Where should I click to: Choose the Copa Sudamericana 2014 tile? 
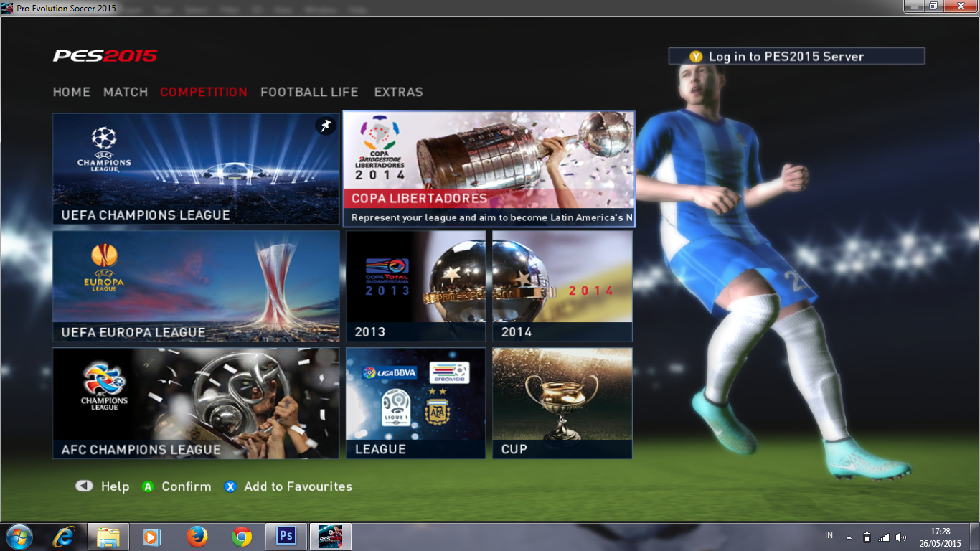(562, 286)
